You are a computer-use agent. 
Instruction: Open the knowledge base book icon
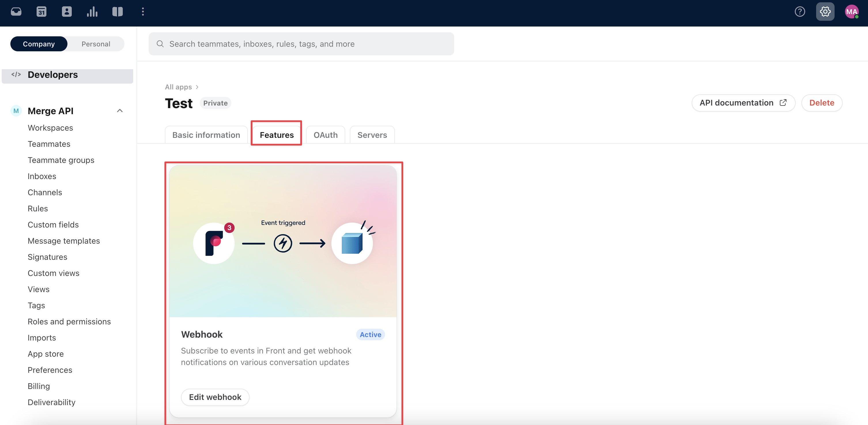click(117, 12)
